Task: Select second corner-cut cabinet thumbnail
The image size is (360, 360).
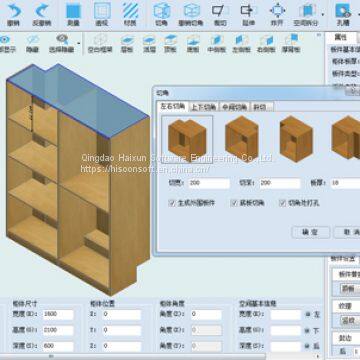Action: [x=241, y=138]
